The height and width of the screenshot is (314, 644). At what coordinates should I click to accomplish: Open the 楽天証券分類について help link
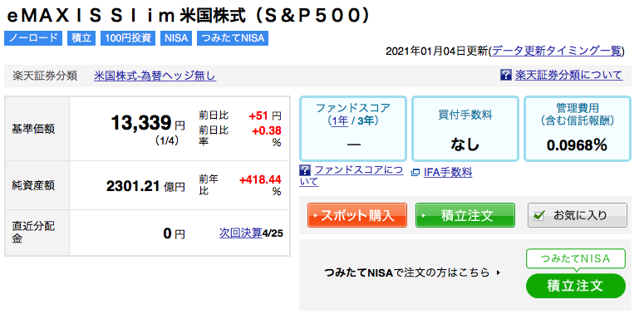(569, 75)
